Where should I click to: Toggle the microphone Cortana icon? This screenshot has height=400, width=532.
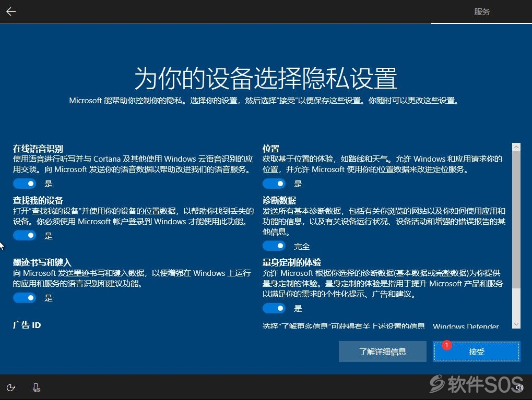(37, 387)
